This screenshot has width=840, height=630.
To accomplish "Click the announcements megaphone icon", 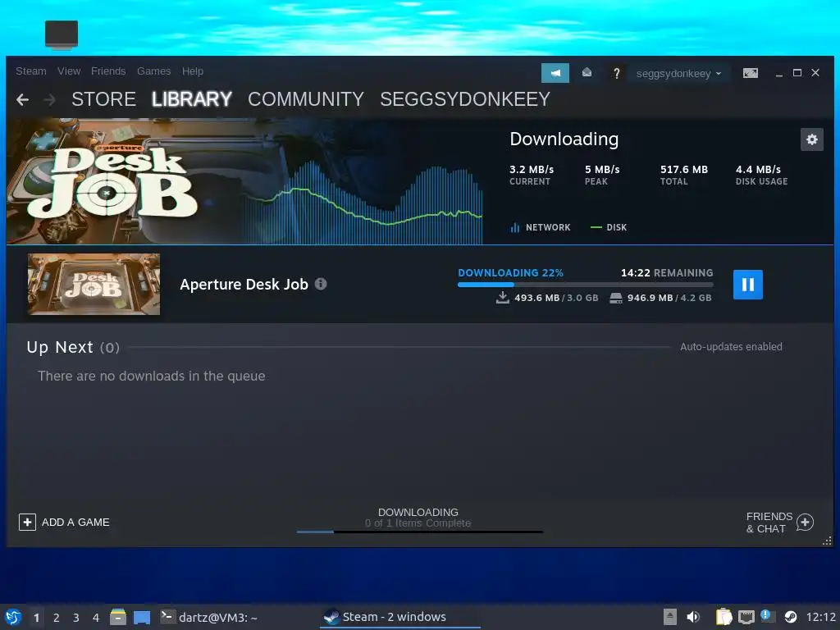I will (555, 73).
